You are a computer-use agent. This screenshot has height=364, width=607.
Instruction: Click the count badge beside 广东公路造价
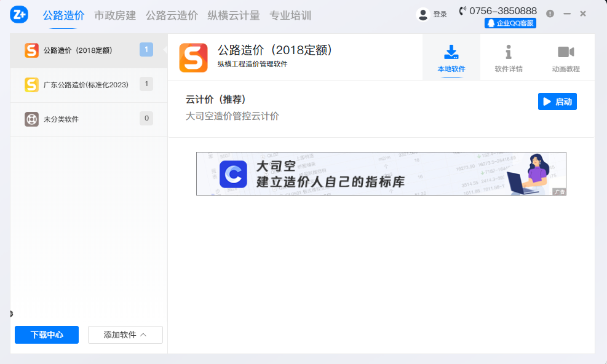tap(146, 84)
